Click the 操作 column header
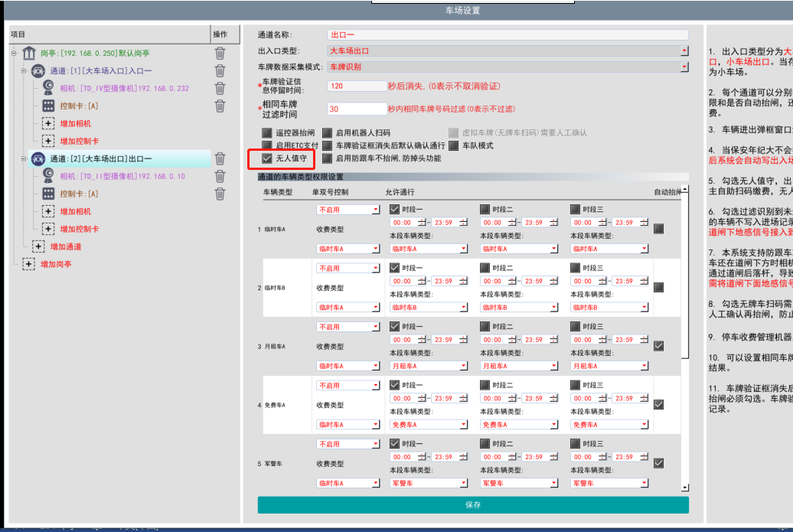This screenshot has height=532, width=793. (220, 34)
